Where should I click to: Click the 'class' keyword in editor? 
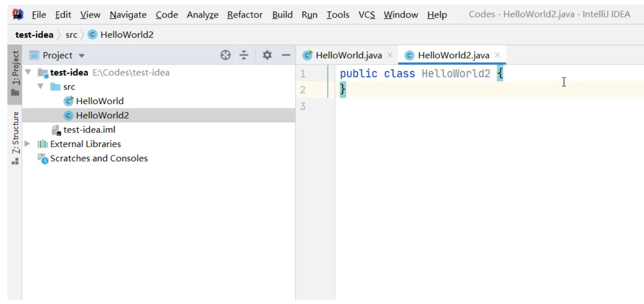[x=399, y=74]
